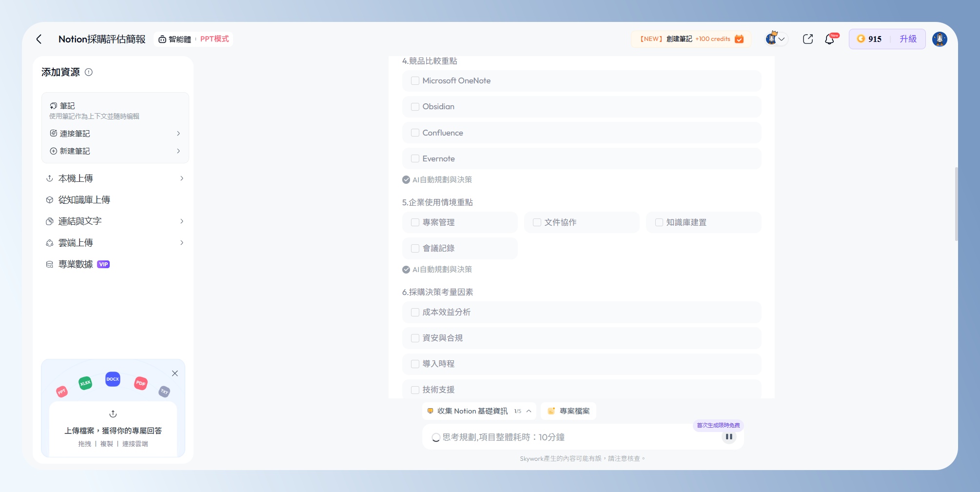Tick the Obsidian option checkbox

(415, 107)
